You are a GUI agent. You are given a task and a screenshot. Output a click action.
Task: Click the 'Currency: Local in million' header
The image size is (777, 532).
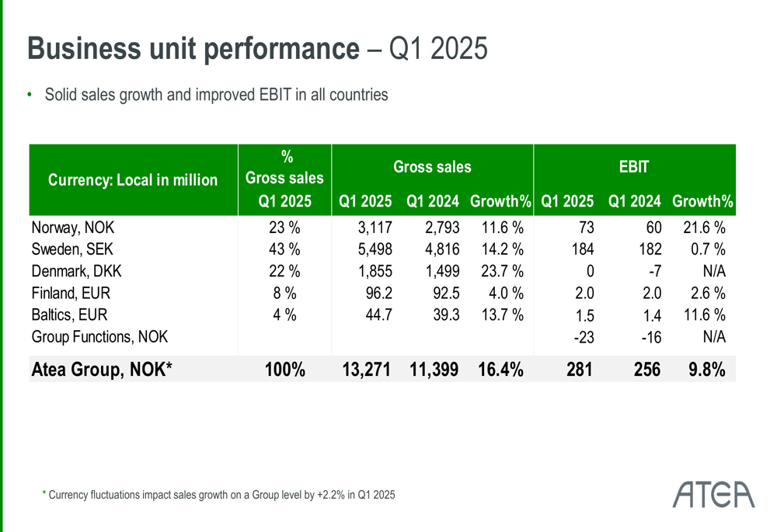pos(133,180)
